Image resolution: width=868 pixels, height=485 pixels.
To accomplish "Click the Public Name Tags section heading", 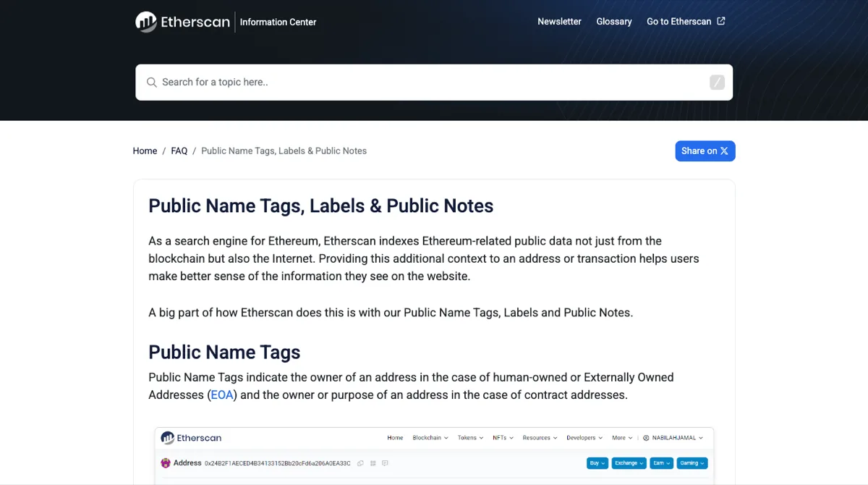I will (224, 353).
